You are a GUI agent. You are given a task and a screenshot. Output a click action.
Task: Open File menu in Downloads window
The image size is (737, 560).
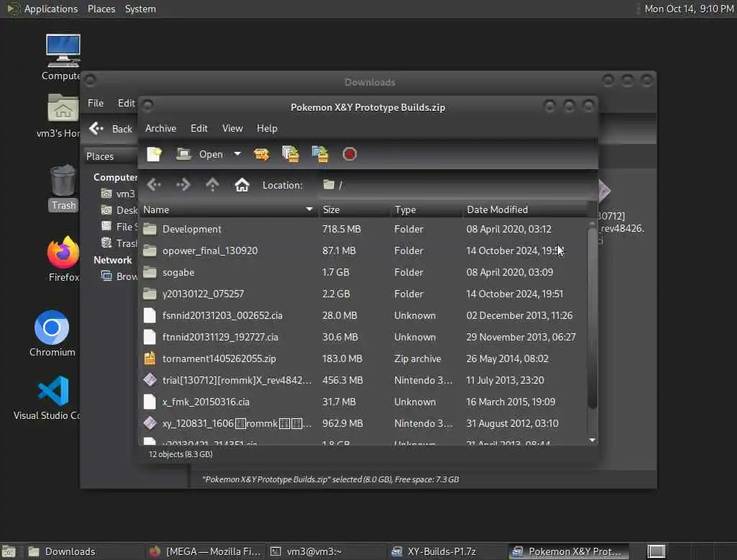click(x=96, y=103)
